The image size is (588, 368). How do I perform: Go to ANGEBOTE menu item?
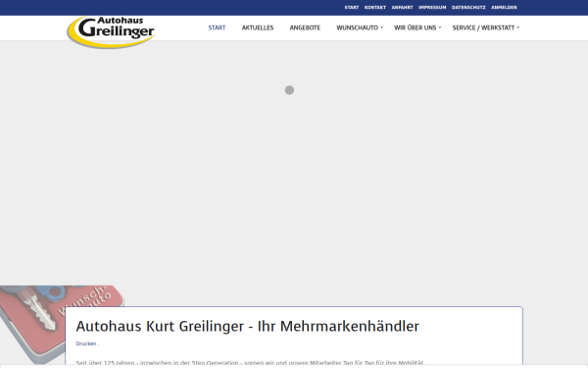point(305,27)
